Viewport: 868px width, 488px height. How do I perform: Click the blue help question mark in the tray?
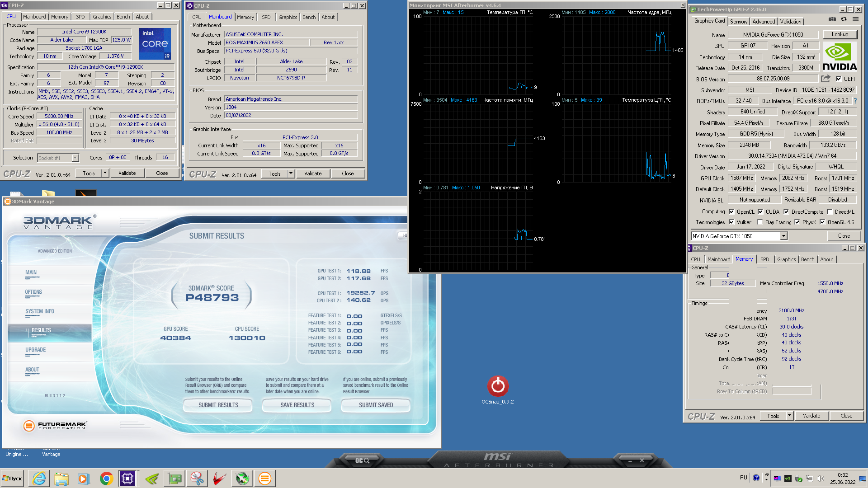click(756, 478)
